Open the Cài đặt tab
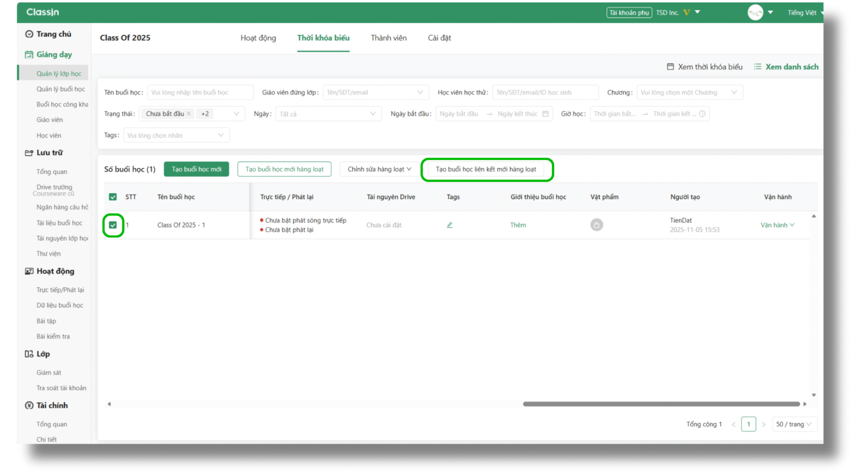868x476 pixels. [x=439, y=38]
